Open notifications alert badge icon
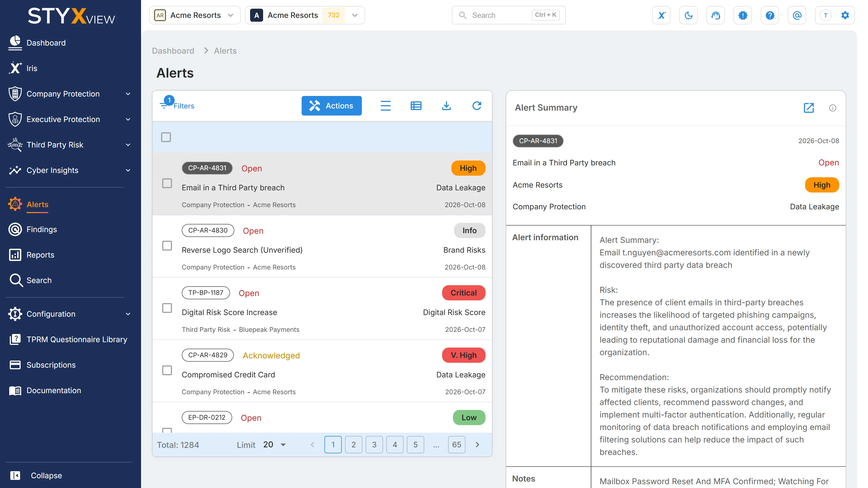The height and width of the screenshot is (488, 868). [x=743, y=15]
